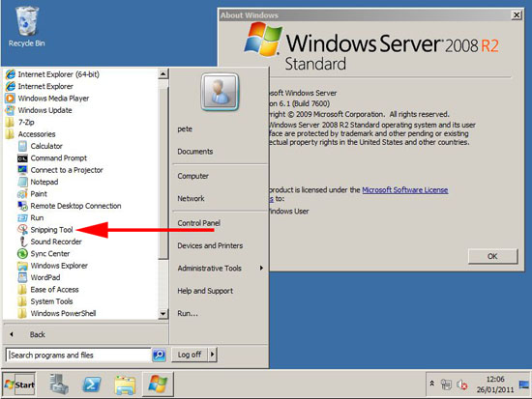This screenshot has height=399, width=532.
Task: Open Windows Update from its icon
Action: (x=11, y=110)
